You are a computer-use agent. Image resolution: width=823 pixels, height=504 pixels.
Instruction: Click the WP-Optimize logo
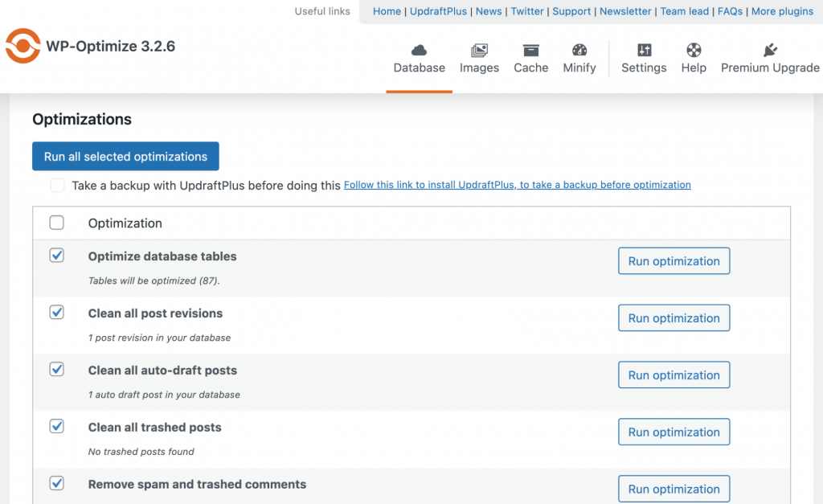[x=23, y=46]
